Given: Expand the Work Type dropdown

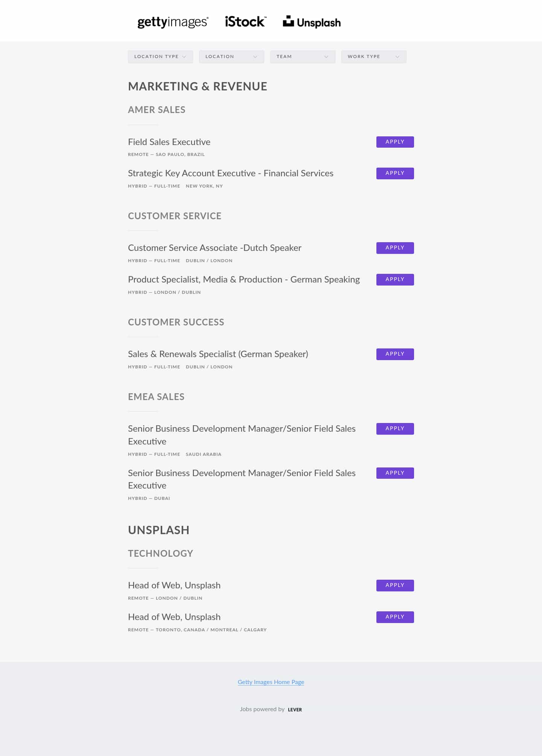Looking at the screenshot, I should 374,57.
